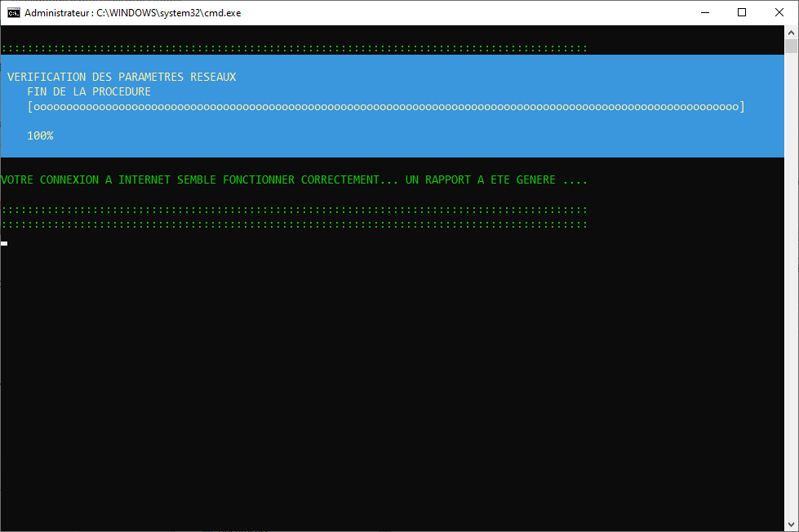Click the vertical scrollbar thumb
This screenshot has height=532, width=799.
792,46
